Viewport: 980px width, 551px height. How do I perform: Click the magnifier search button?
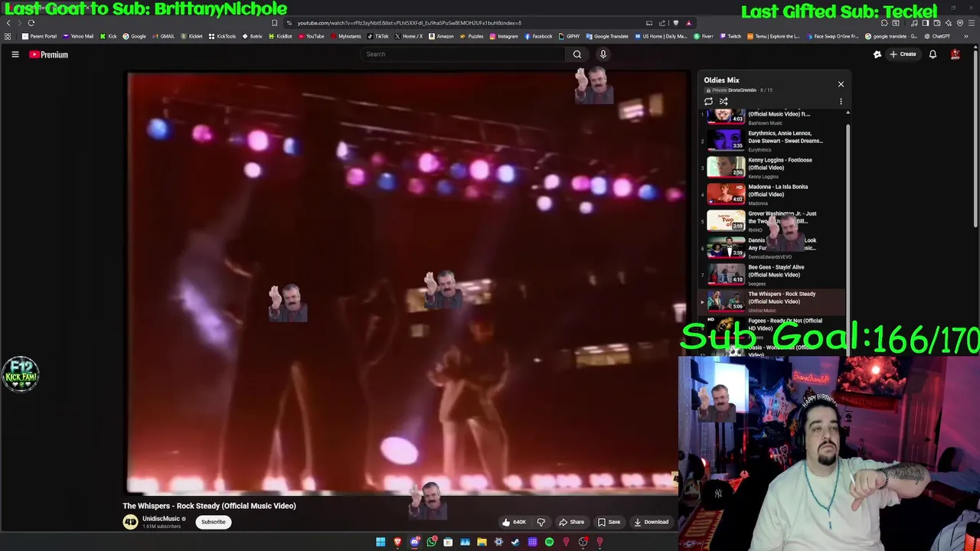(x=577, y=54)
